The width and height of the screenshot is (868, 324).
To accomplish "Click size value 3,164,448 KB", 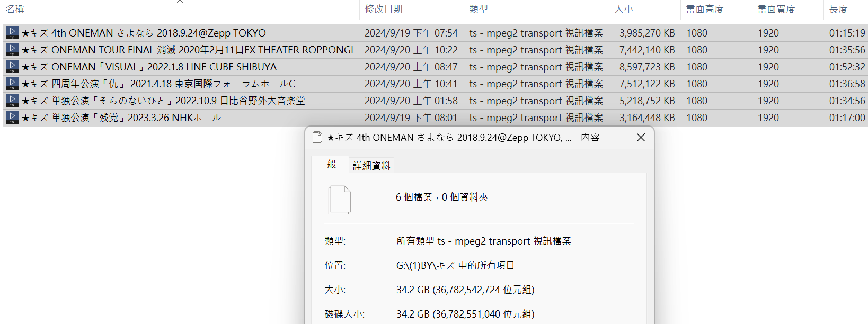I will (647, 118).
